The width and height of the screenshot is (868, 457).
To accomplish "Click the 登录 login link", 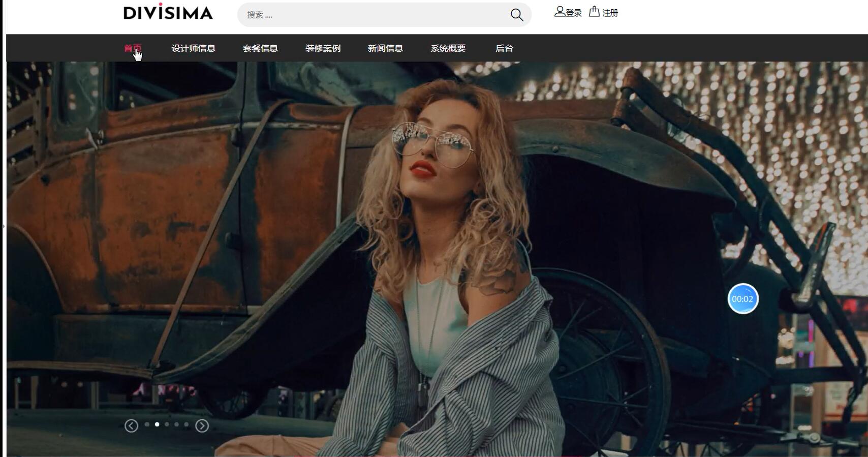I will (x=574, y=13).
